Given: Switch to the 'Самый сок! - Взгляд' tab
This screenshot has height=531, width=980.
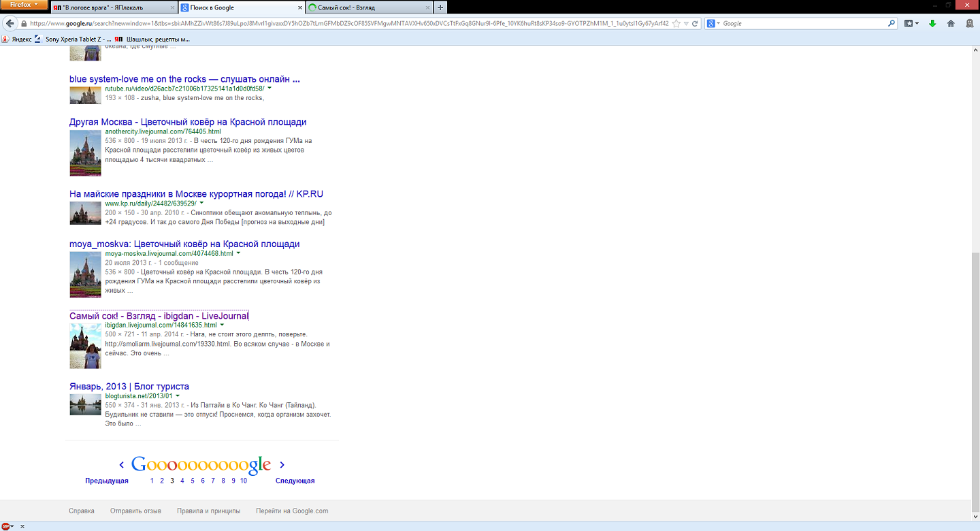Looking at the screenshot, I should (370, 7).
